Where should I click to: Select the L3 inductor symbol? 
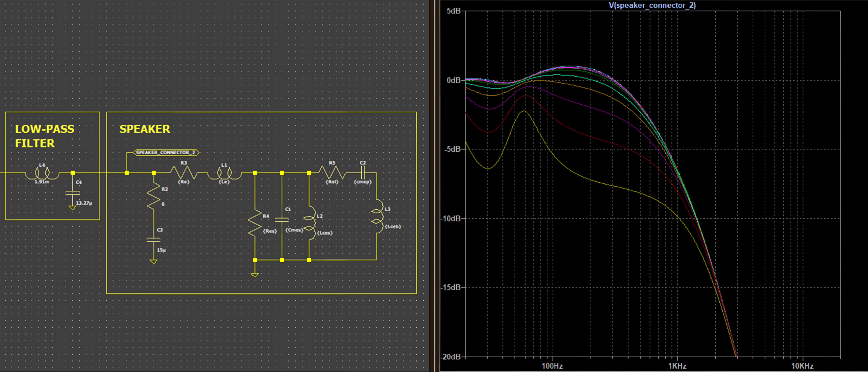point(377,216)
